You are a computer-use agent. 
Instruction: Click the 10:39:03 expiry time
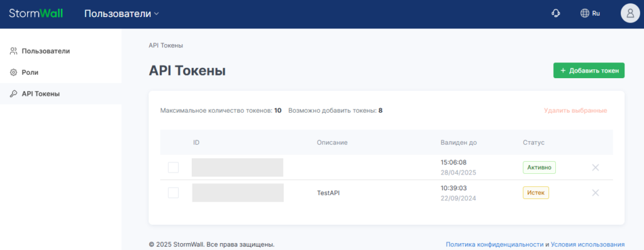[453, 188]
